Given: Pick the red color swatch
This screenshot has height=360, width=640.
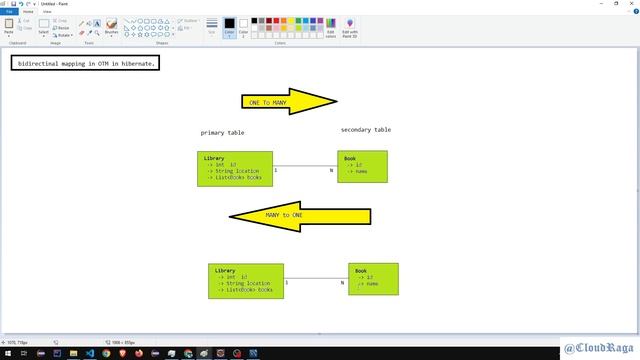Looking at the screenshot, I should 276,20.
